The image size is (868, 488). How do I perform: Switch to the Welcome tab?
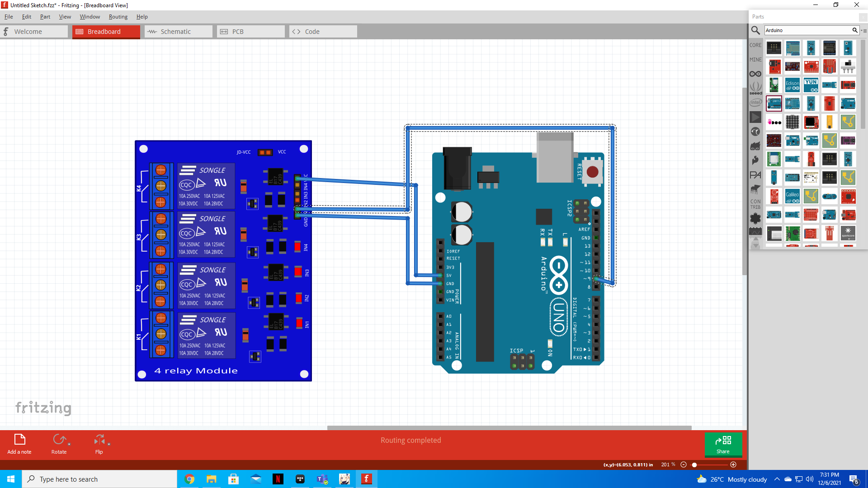[x=34, y=32]
